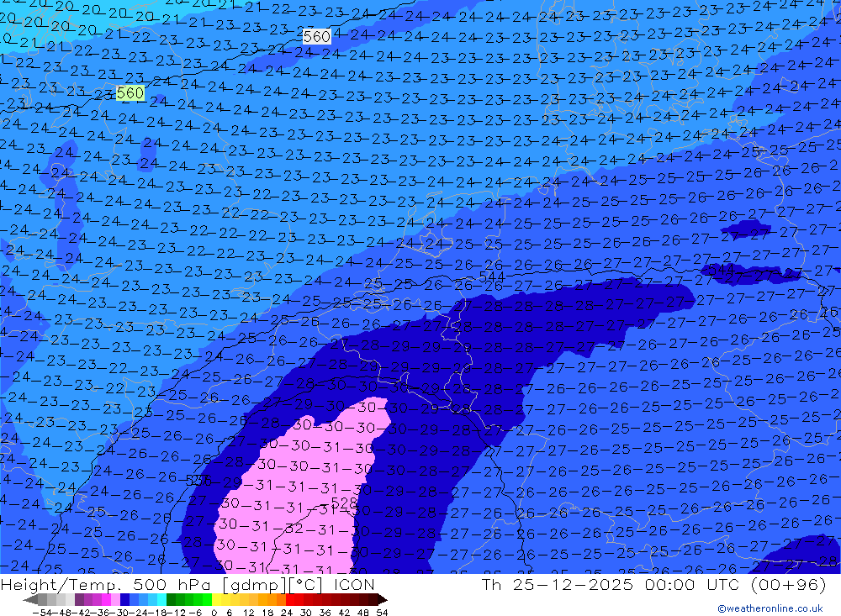Click the '54' value on the color scale
Viewport: 841px width, 616px height.
382,613
